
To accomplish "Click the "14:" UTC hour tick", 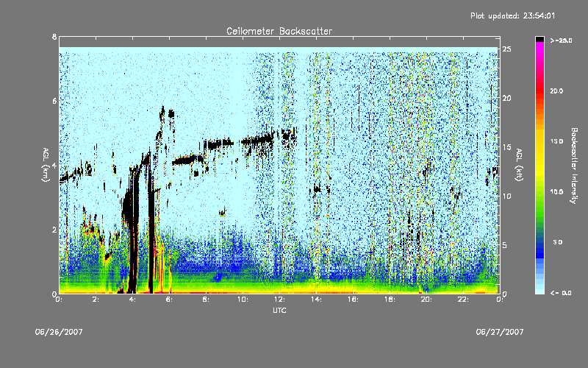I will [x=317, y=300].
